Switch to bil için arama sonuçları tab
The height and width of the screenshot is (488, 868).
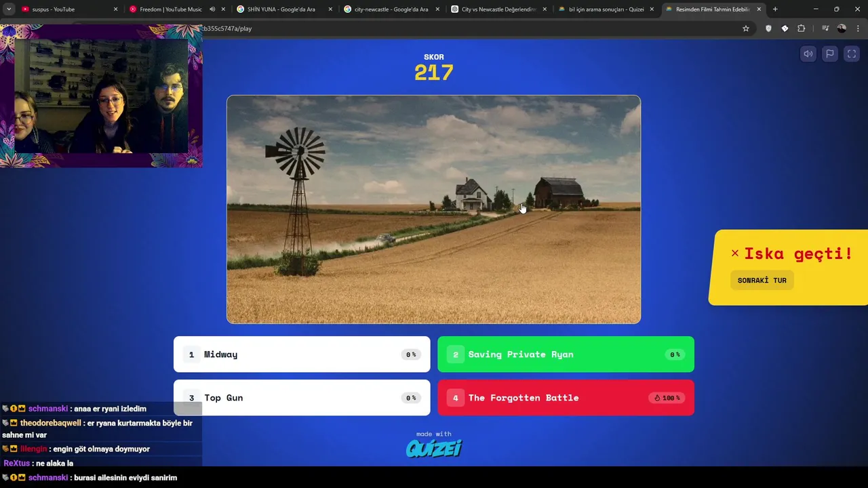[x=606, y=9]
